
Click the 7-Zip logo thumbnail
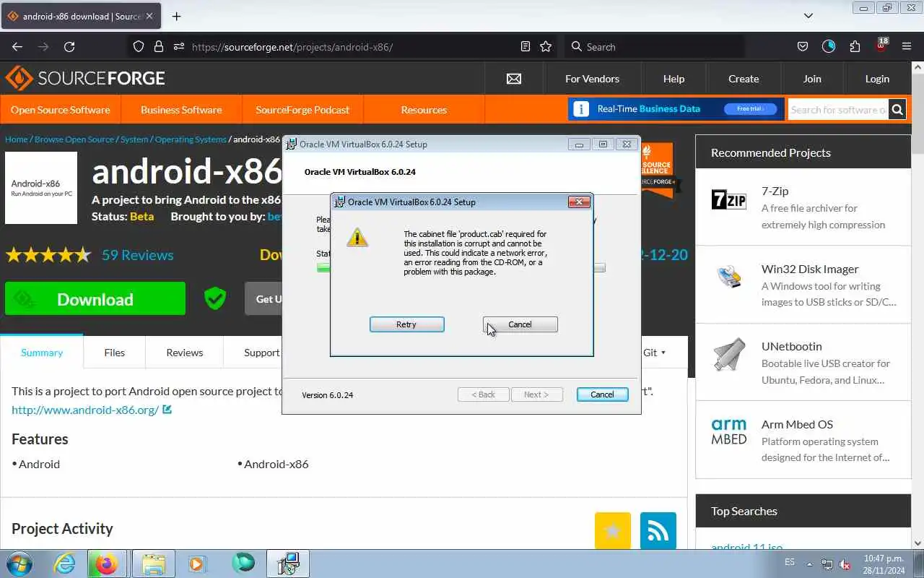(729, 199)
